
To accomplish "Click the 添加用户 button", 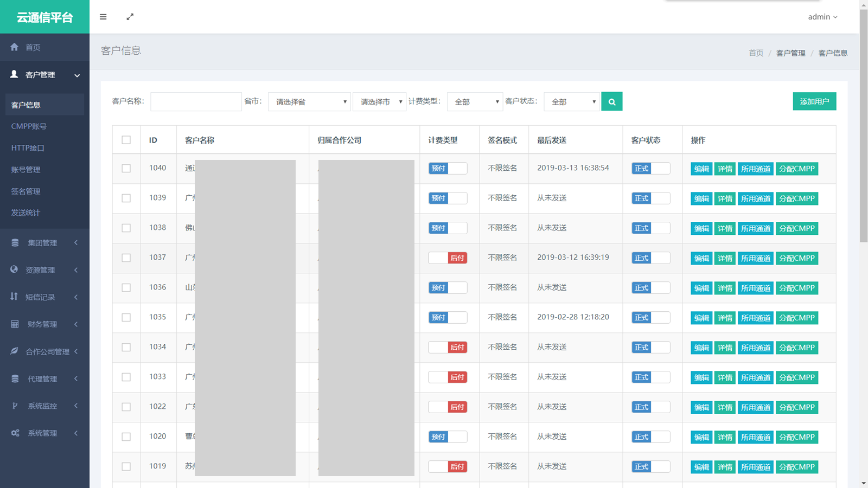I will [814, 101].
